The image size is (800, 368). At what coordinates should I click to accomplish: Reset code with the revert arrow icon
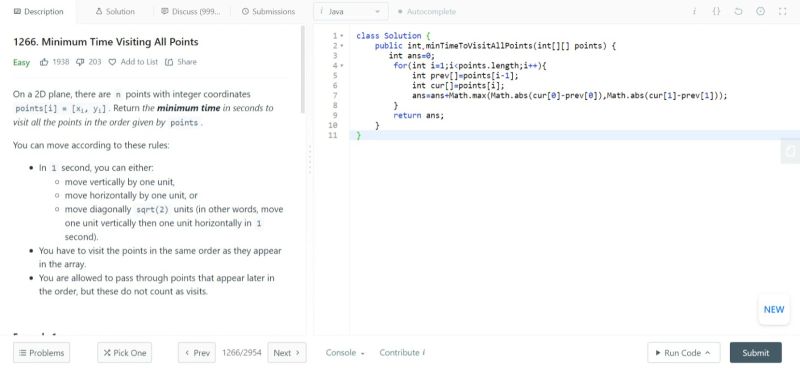(x=738, y=11)
